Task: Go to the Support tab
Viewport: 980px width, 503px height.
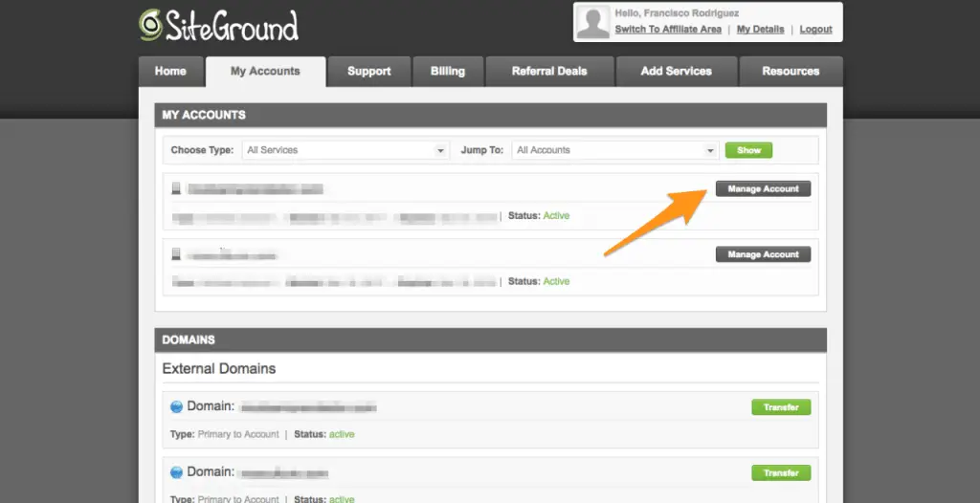Action: 368,71
